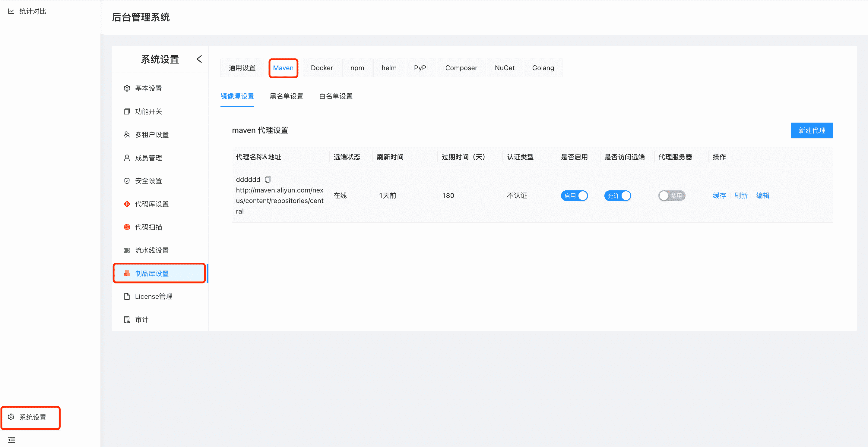Screen dimensions: 868x447
Task: Switch to the Docker tab
Action: (322, 68)
